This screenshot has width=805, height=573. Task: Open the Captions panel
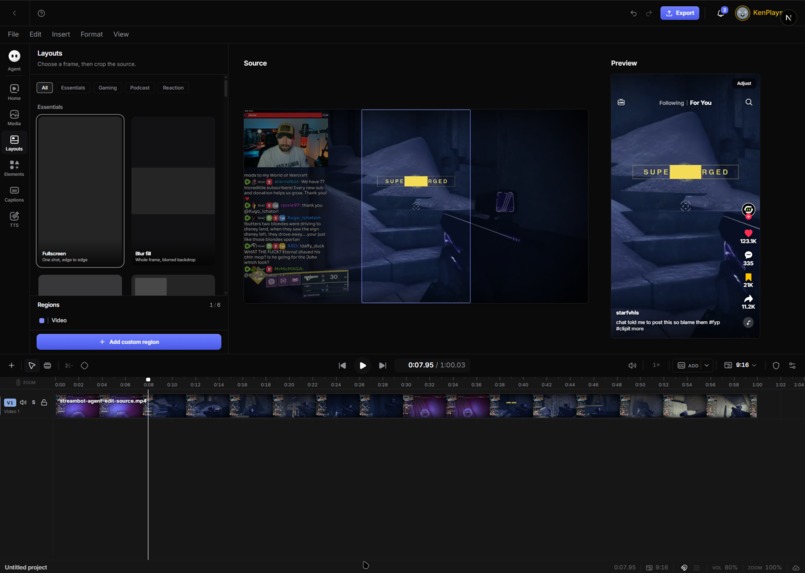tap(14, 194)
